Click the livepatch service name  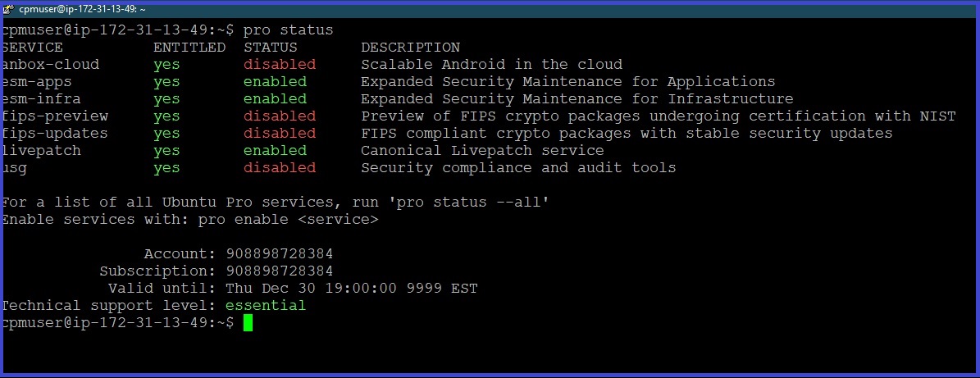(x=41, y=151)
